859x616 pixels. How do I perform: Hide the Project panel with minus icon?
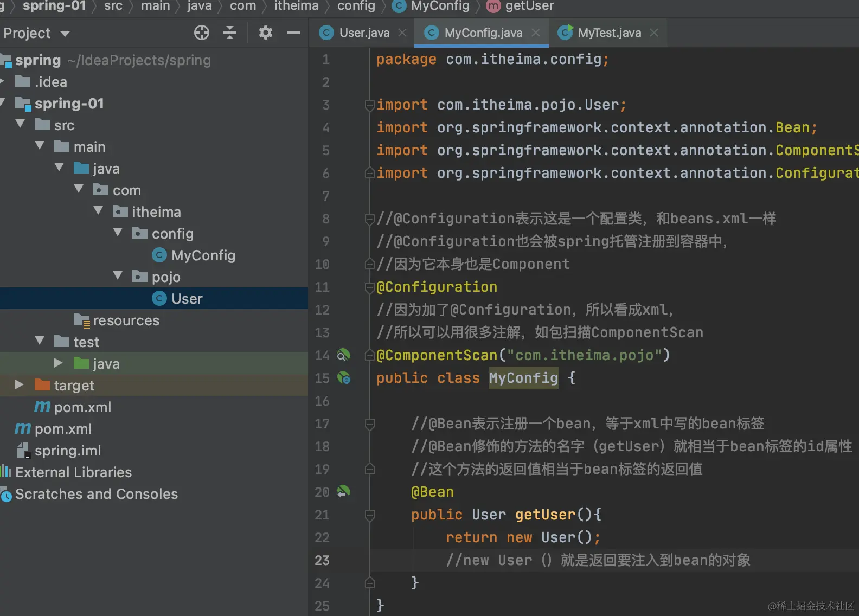click(x=294, y=33)
